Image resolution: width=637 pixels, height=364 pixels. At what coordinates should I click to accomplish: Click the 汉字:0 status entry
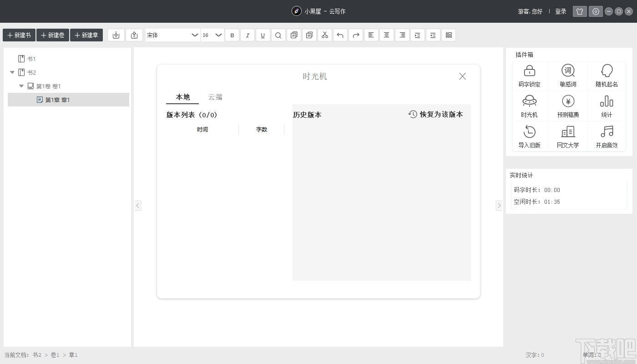tap(535, 355)
